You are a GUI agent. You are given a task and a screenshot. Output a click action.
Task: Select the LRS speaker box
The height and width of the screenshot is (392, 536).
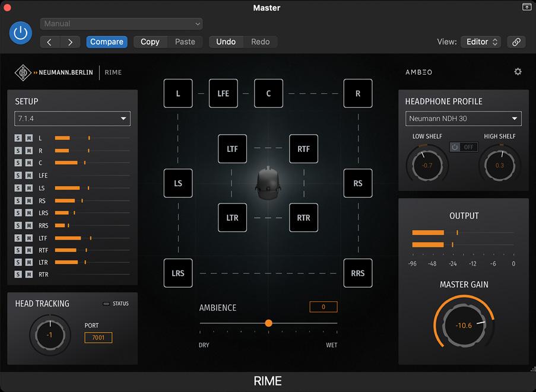click(x=178, y=273)
